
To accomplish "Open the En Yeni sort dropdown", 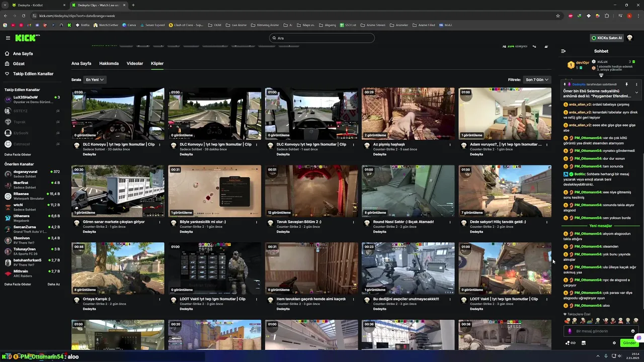I will (95, 79).
